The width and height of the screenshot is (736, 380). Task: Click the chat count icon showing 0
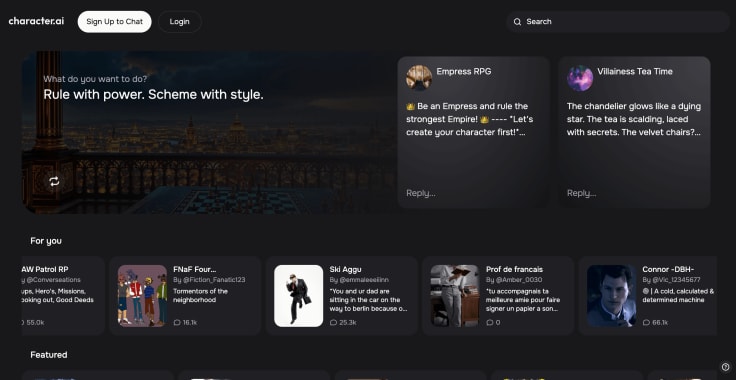click(490, 322)
